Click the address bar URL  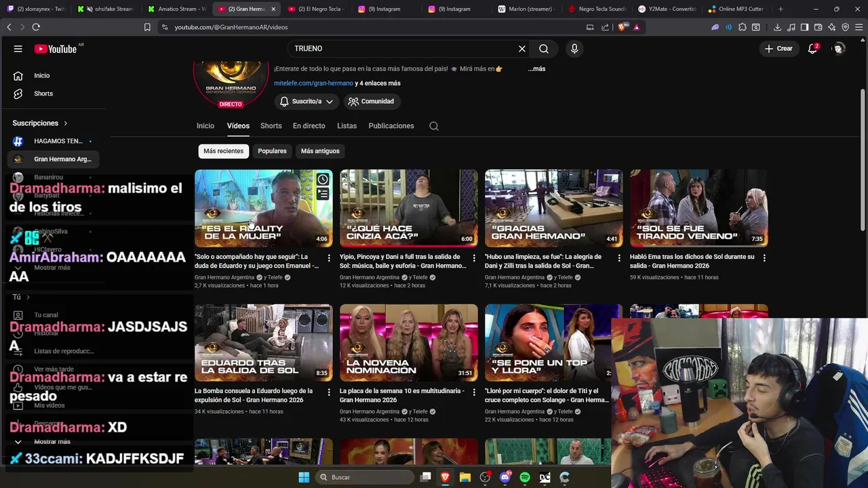coord(231,27)
